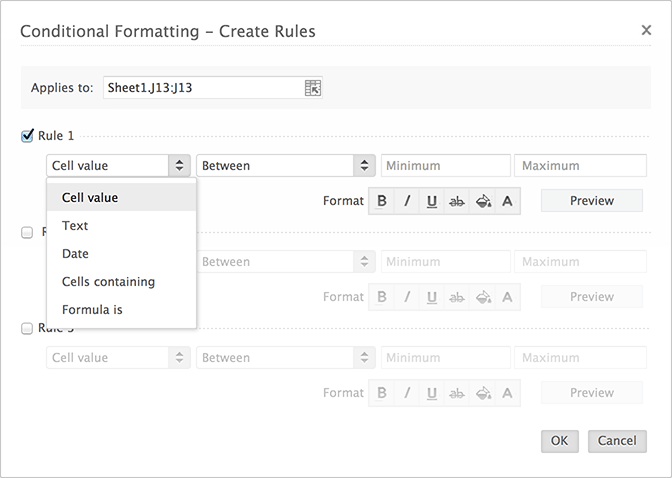Click the Rule 1 Minimum input field
Screen dimensions: 672x478
[444, 166]
